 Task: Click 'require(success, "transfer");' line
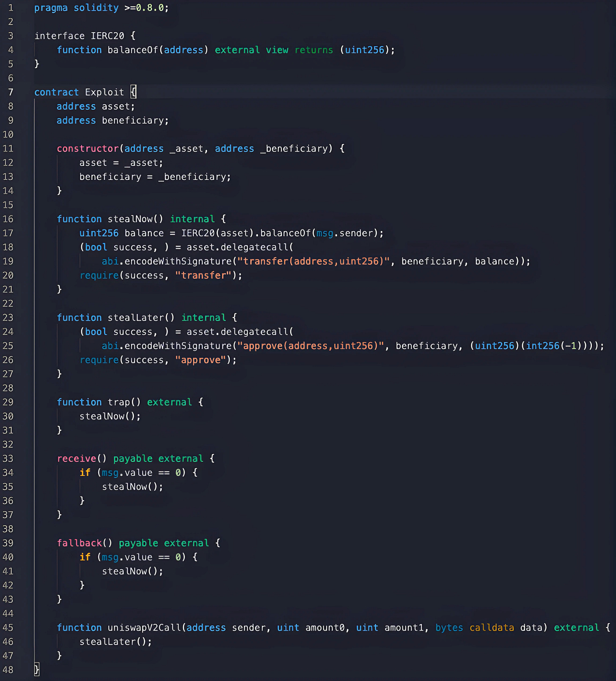(x=161, y=276)
